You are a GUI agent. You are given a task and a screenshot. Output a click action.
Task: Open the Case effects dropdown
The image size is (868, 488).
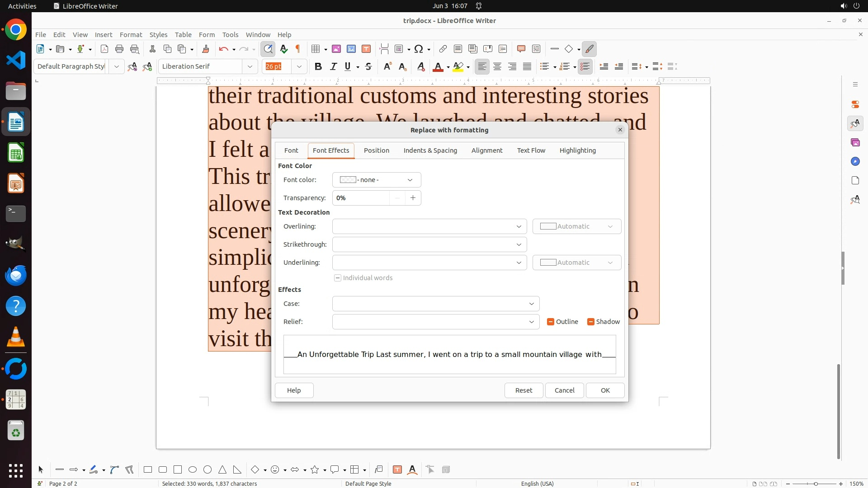pyautogui.click(x=435, y=304)
